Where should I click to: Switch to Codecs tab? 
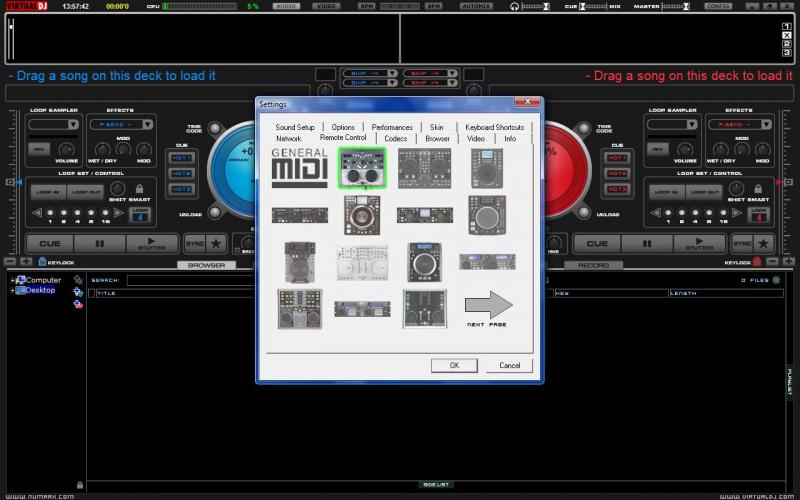(x=396, y=138)
